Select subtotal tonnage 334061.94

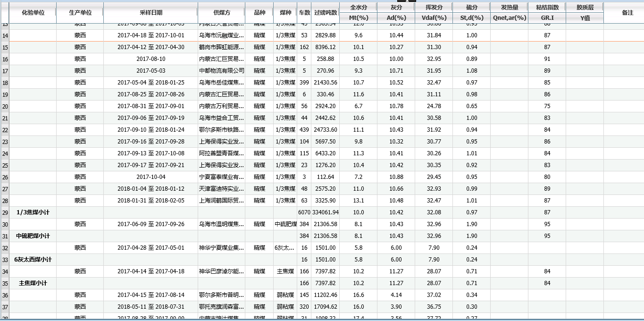click(326, 212)
